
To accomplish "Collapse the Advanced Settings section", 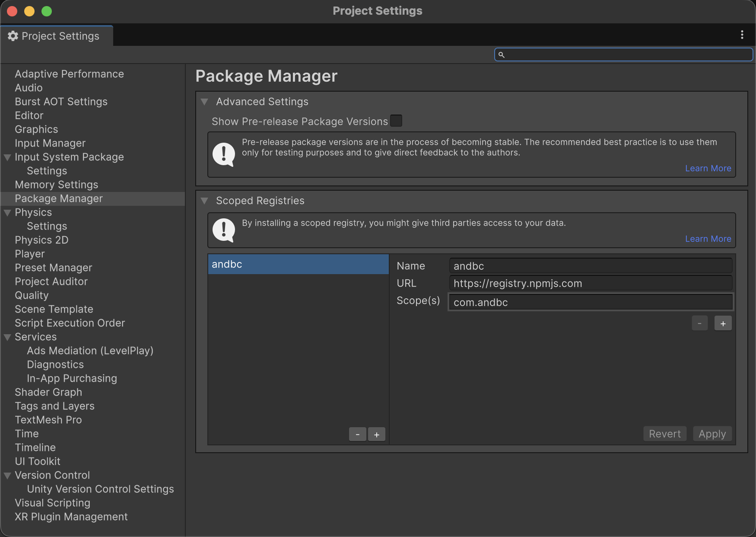I will pyautogui.click(x=205, y=102).
